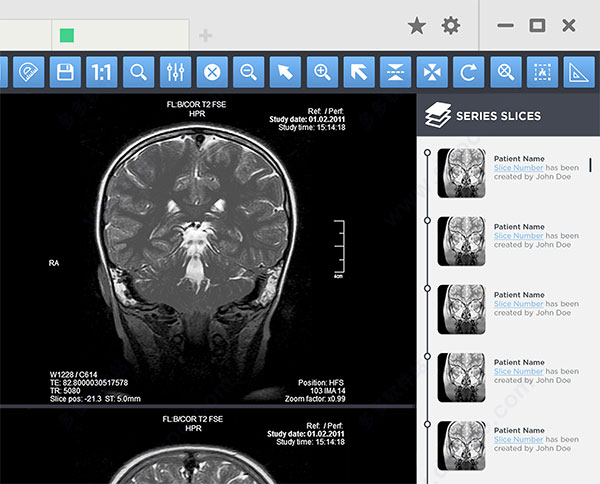Add a new tab with plus
Screen dimensions: 600x484
[205, 36]
